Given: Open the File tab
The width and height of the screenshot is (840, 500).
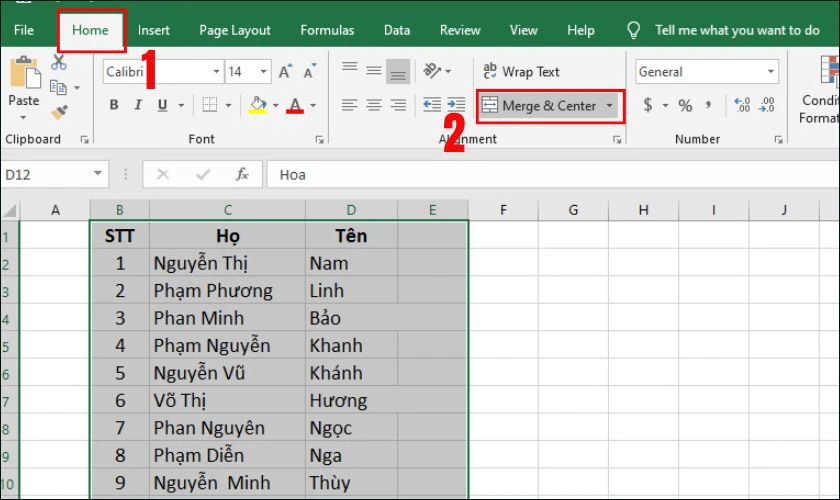Looking at the screenshot, I should click(24, 30).
